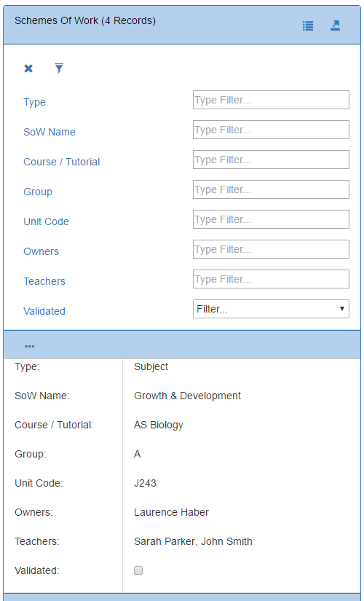Click the funnel filter icon
This screenshot has width=364, height=601.
[x=59, y=68]
